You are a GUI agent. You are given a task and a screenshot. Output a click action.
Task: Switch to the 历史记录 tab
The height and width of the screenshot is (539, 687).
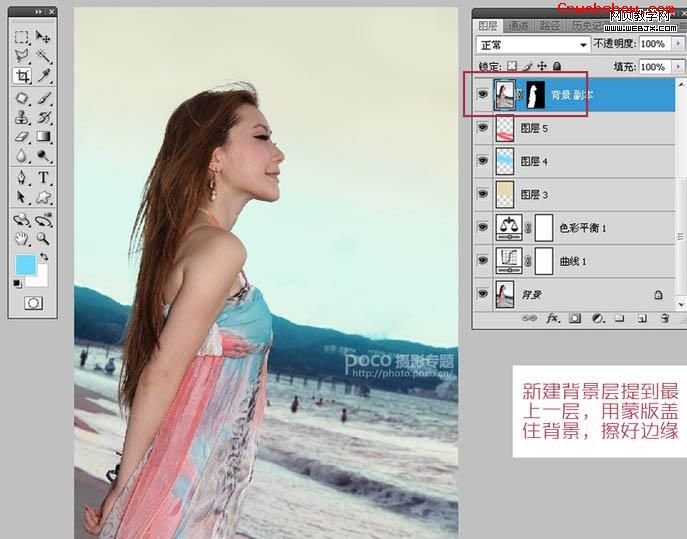click(x=588, y=25)
